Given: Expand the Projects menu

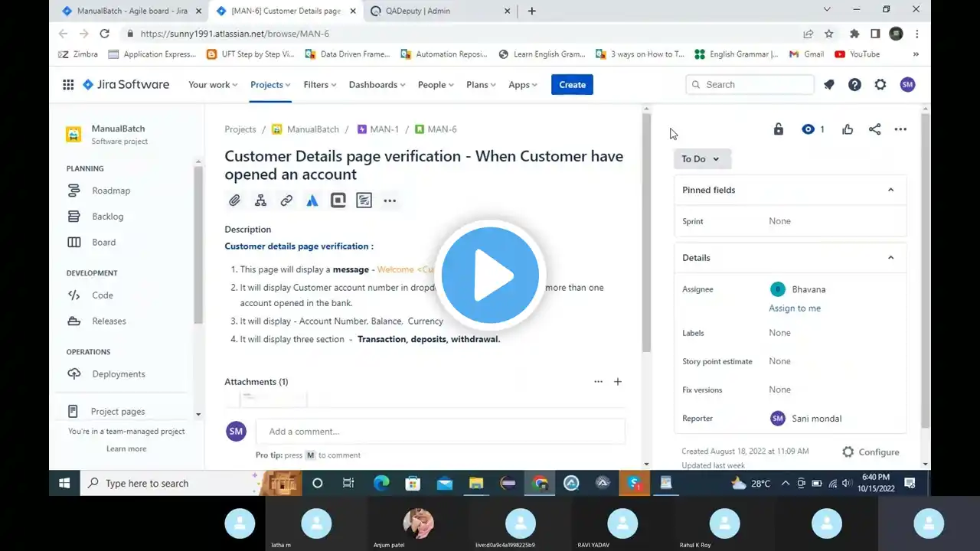Looking at the screenshot, I should (x=270, y=85).
